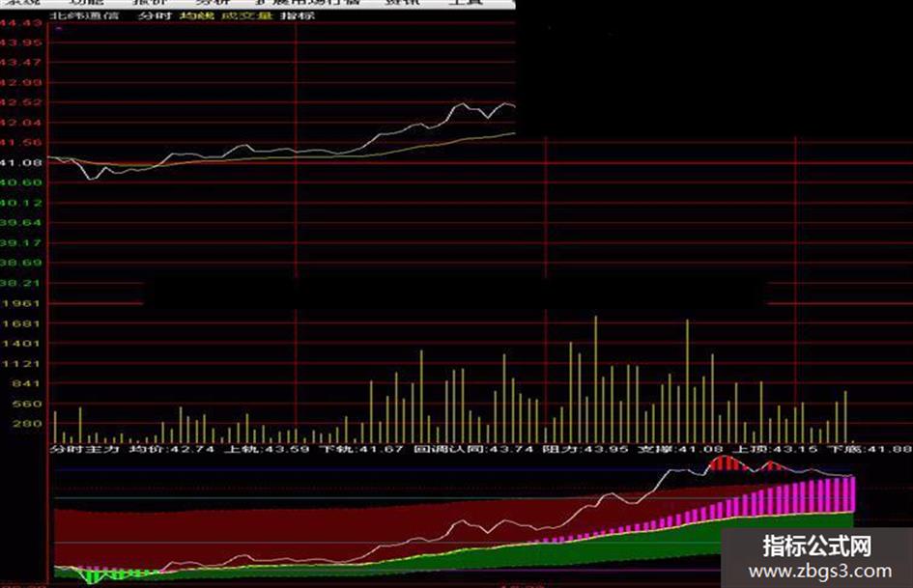
Task: Click the 指标 indicator label
Action: point(298,15)
